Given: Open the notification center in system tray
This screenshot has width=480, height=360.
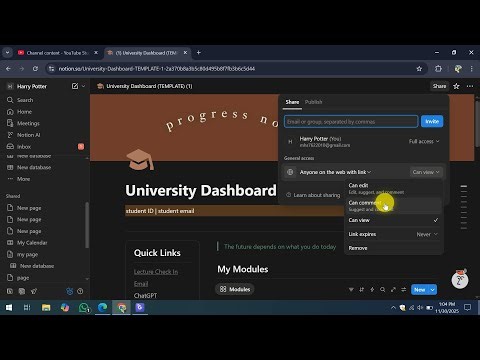Looking at the screenshot, I should point(468,307).
